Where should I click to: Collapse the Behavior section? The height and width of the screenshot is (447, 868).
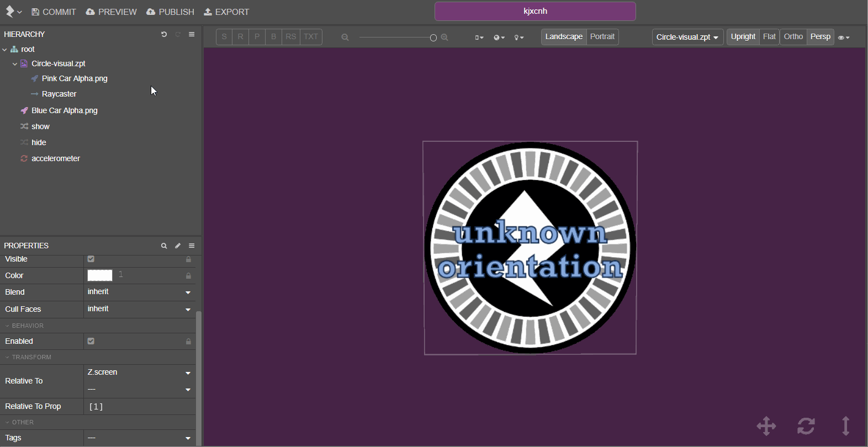24,326
